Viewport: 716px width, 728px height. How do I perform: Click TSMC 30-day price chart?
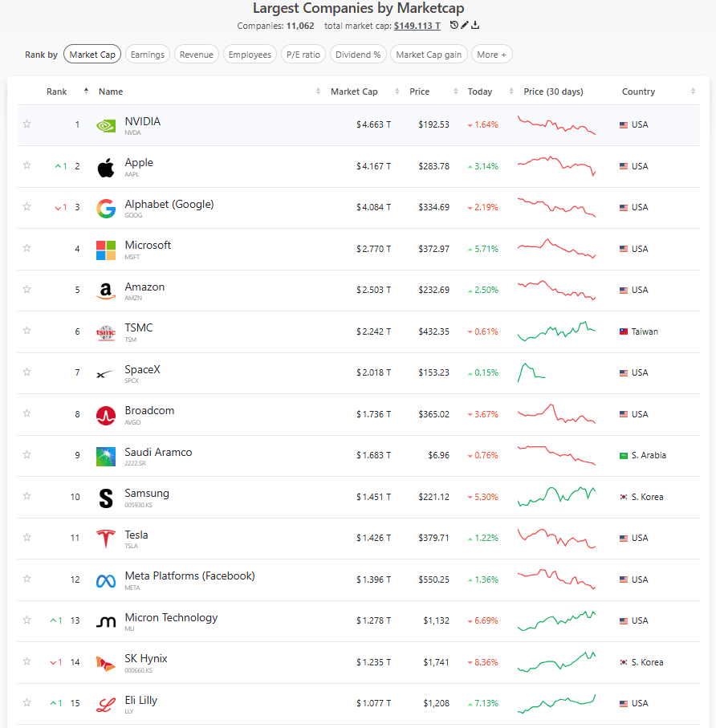[556, 331]
